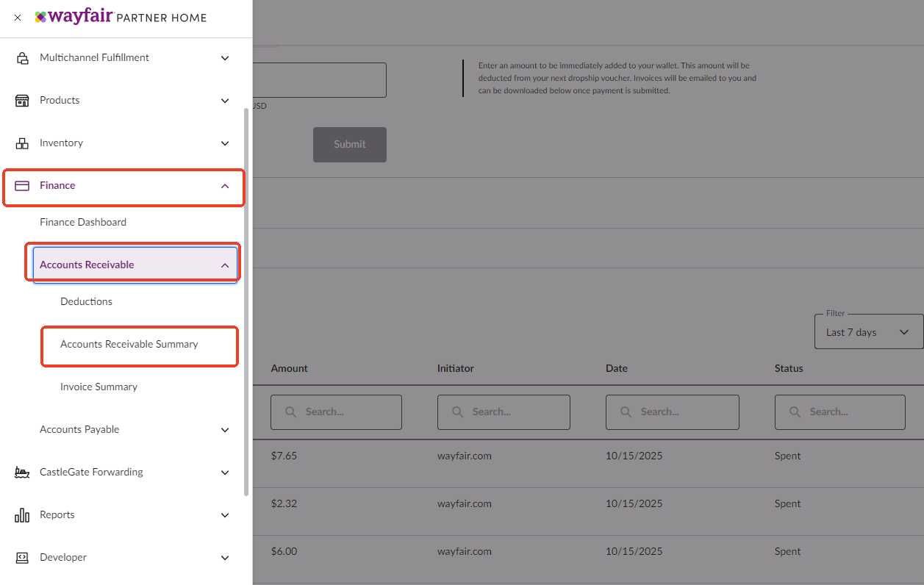Go to Invoice Summary page

click(x=99, y=387)
